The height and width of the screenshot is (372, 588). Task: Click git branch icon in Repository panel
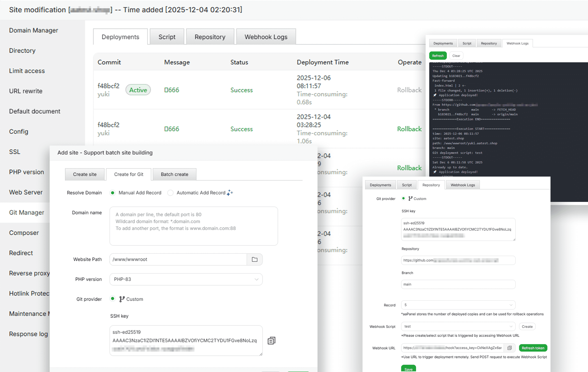(x=410, y=199)
